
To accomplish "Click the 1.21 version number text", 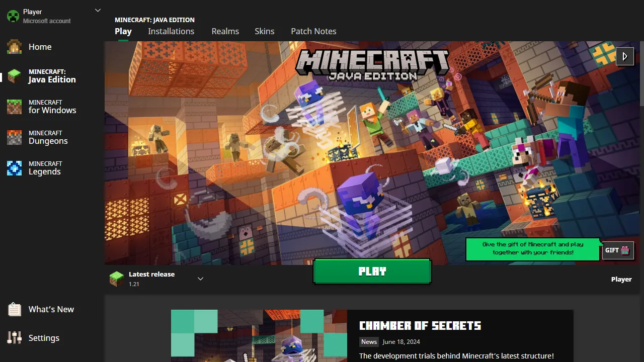I will [x=134, y=284].
